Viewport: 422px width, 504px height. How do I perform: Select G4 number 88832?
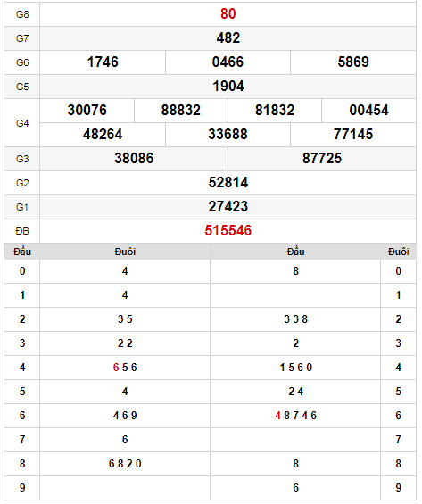pos(180,111)
